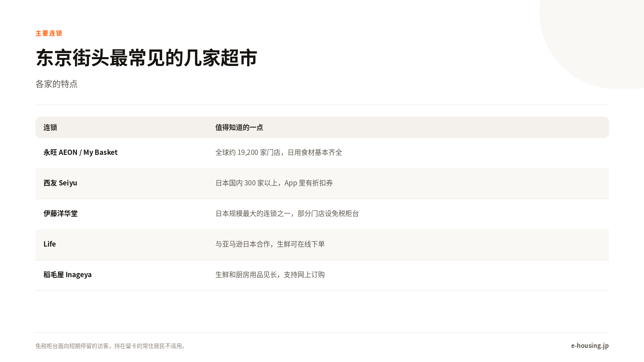This screenshot has width=644, height=362.
Task: Click the subtitle 各家的特点
Action: coord(56,84)
